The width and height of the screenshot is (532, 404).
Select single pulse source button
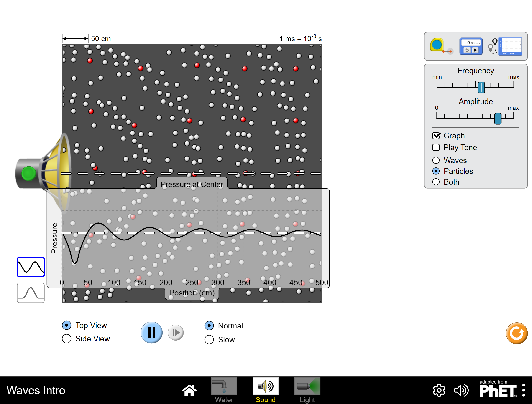pyautogui.click(x=31, y=293)
